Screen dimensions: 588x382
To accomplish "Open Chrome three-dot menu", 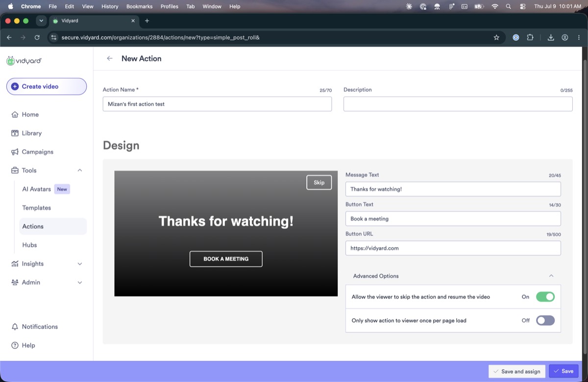I will (x=579, y=37).
